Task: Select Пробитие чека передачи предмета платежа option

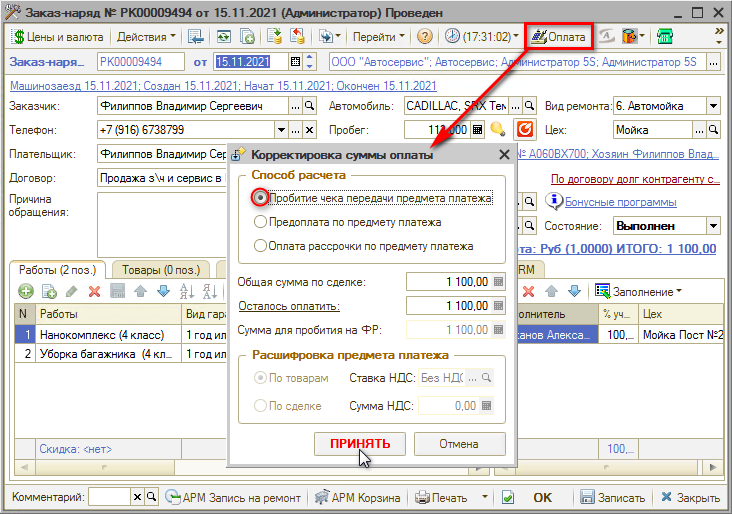Action: click(x=261, y=198)
